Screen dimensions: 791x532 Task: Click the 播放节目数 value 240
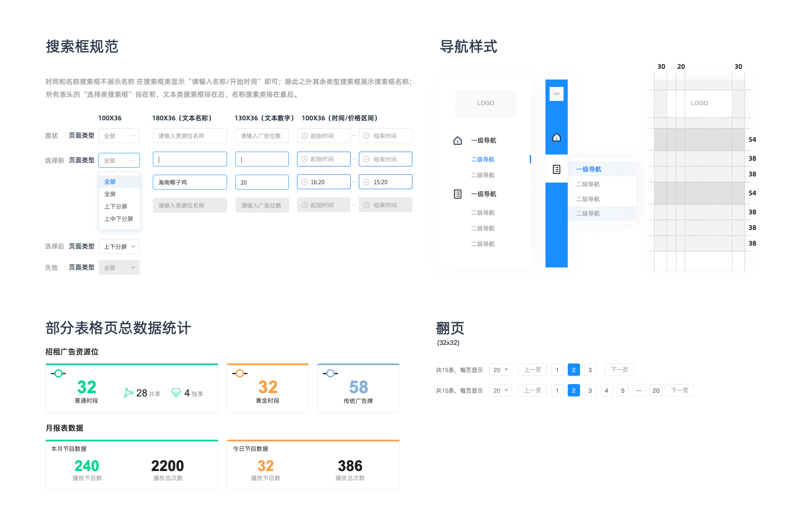coord(87,466)
